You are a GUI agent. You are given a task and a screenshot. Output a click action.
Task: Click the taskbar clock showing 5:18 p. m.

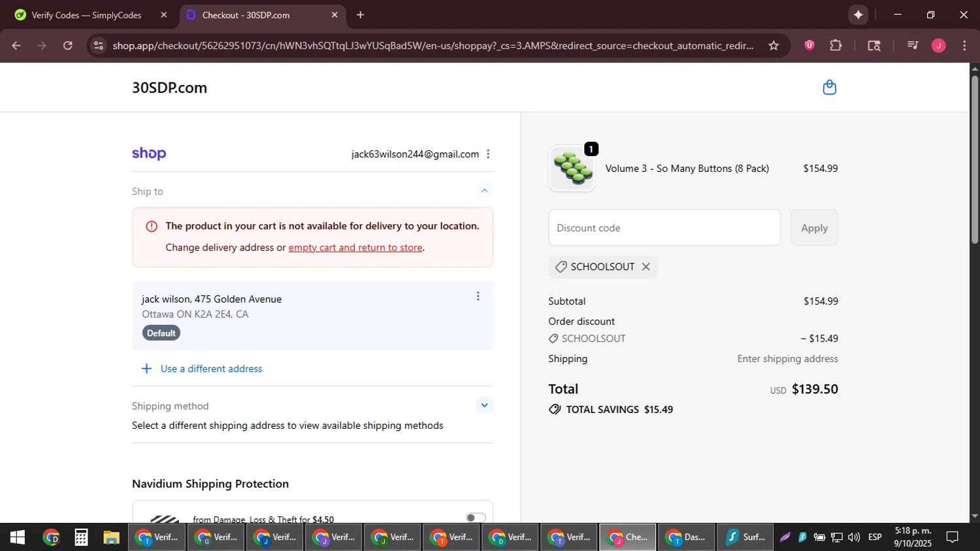coord(913,537)
